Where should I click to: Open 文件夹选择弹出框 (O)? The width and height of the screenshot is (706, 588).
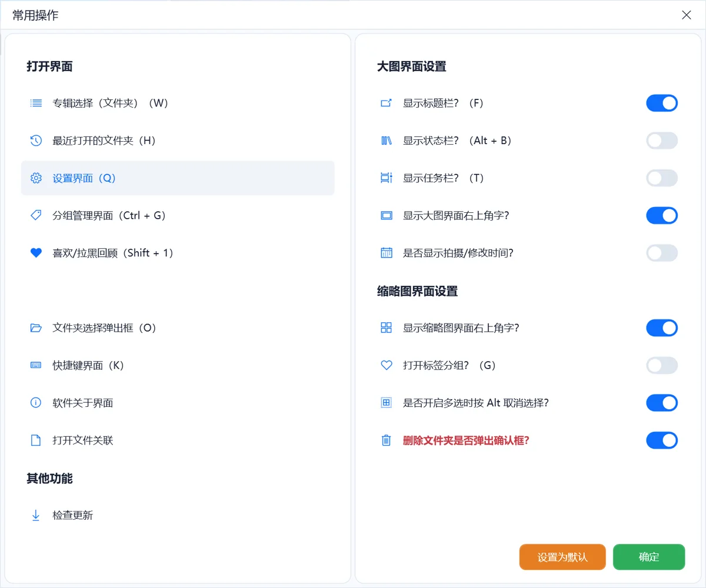coord(178,328)
